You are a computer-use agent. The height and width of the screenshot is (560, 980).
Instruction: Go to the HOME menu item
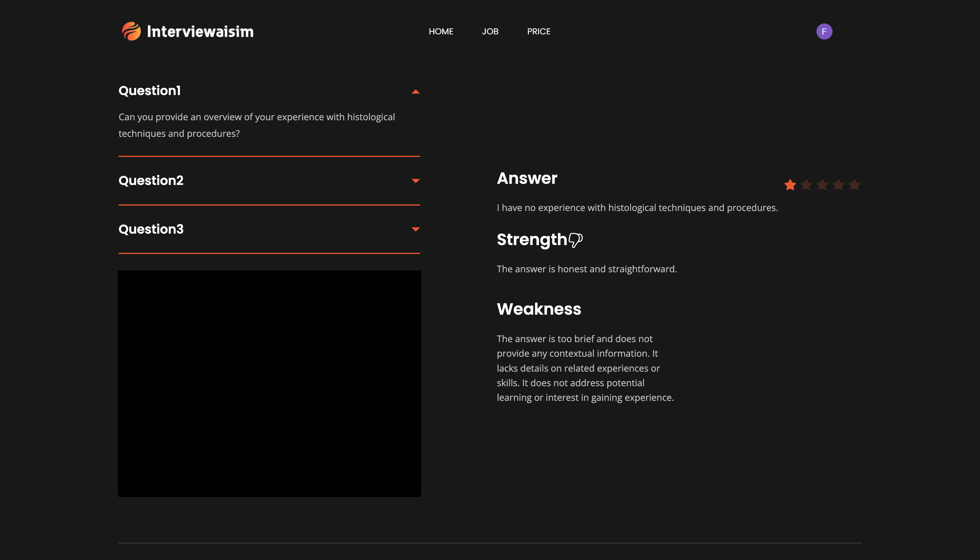441,31
